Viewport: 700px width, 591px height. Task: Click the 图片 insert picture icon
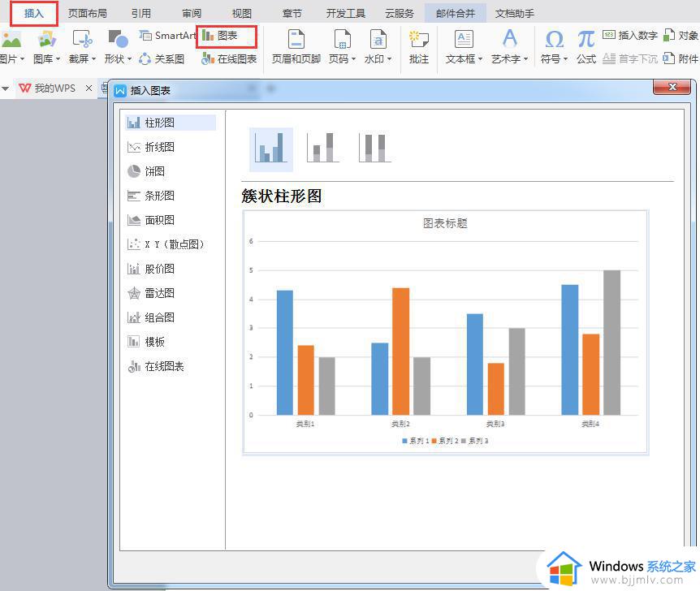(11, 39)
